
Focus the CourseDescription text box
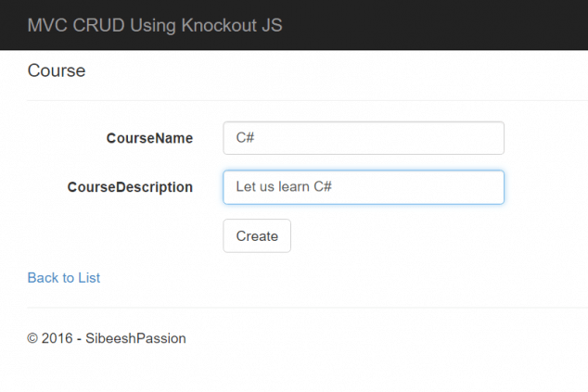(363, 187)
